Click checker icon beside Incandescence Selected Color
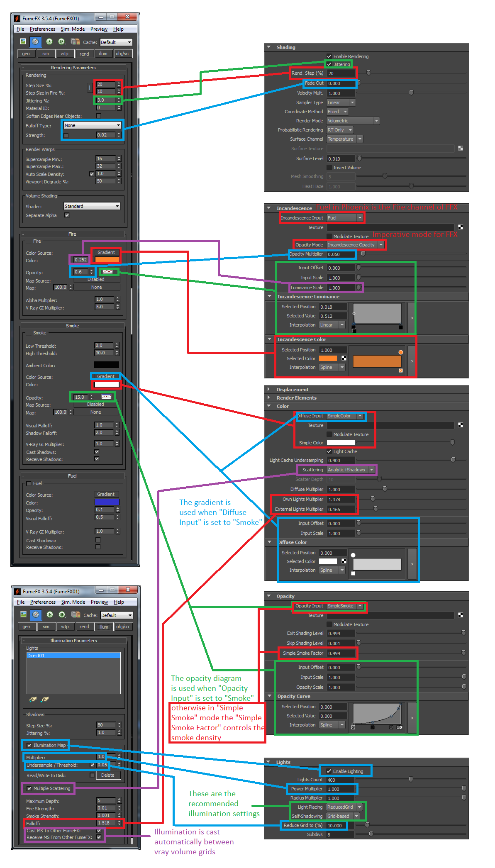 point(344,358)
